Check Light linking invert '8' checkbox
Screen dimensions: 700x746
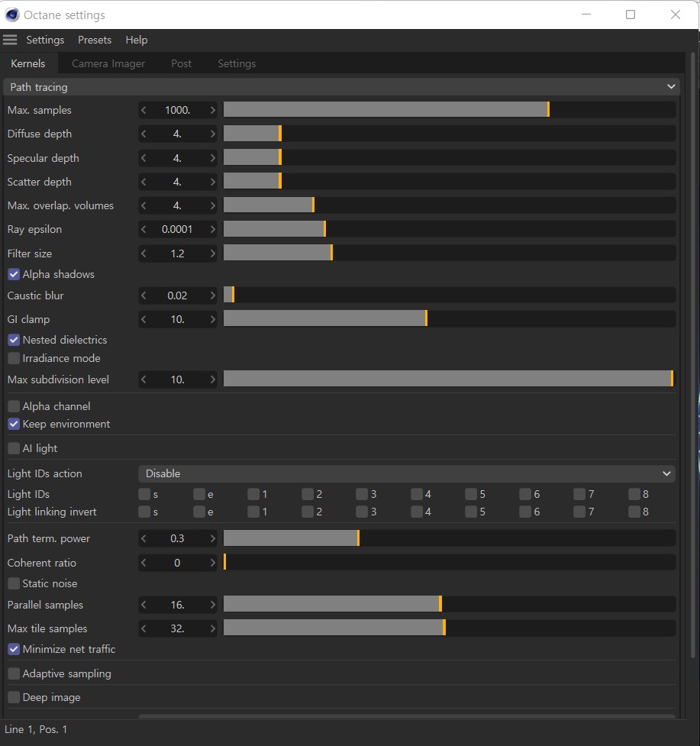click(634, 512)
